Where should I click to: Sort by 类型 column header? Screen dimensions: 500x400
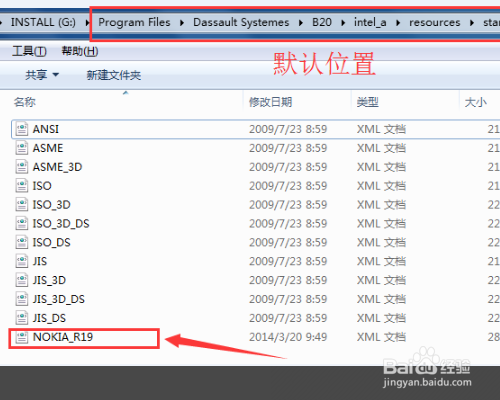(x=368, y=102)
